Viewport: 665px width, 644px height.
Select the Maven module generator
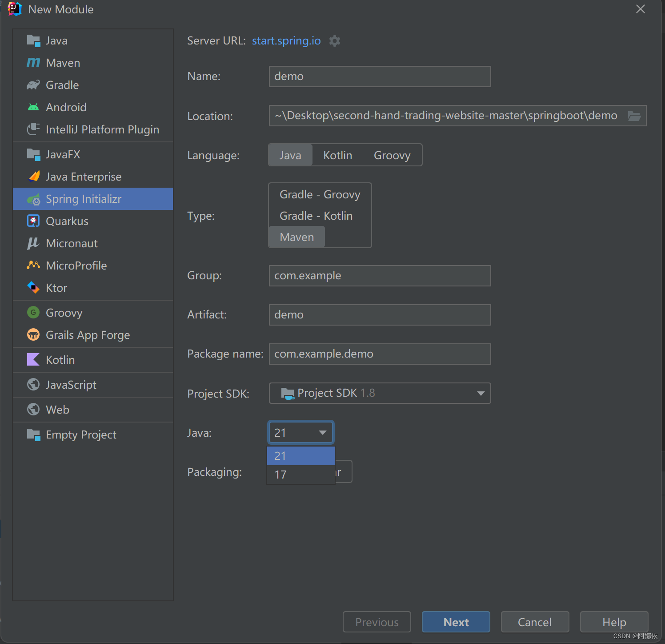click(x=93, y=63)
